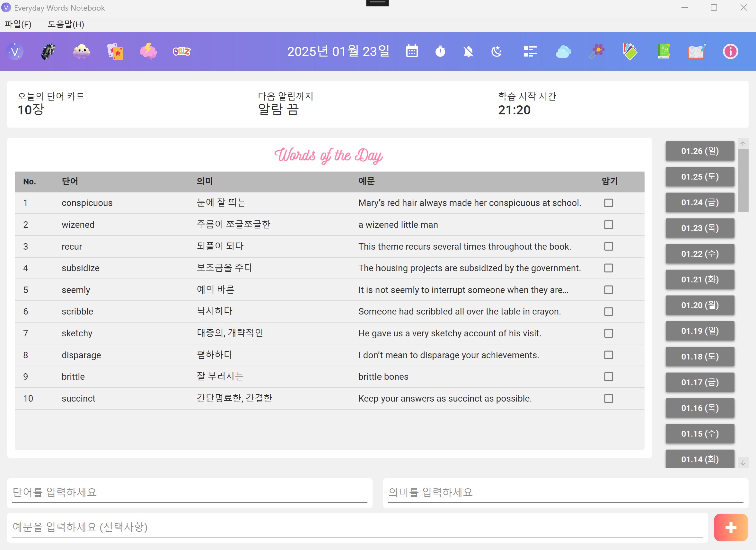Tick the checkbox for 'succinct'

(608, 398)
